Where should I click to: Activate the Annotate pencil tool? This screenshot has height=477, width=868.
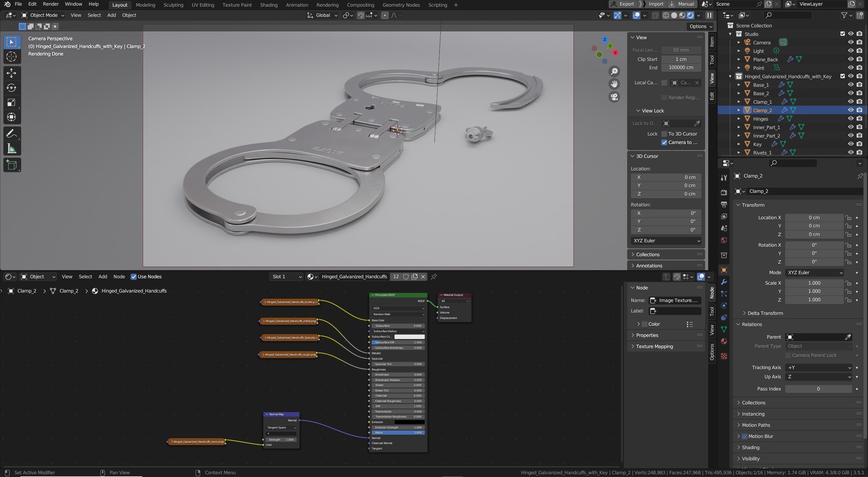tap(12, 134)
